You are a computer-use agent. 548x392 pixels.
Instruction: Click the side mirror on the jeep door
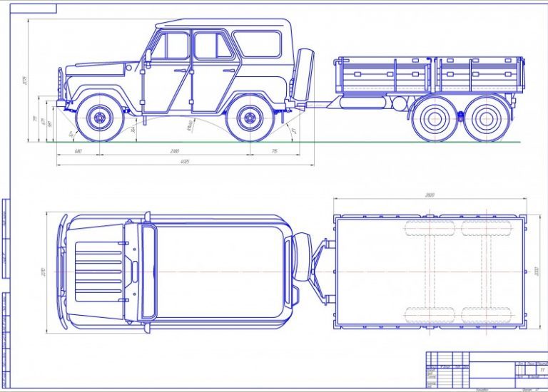click(148, 55)
